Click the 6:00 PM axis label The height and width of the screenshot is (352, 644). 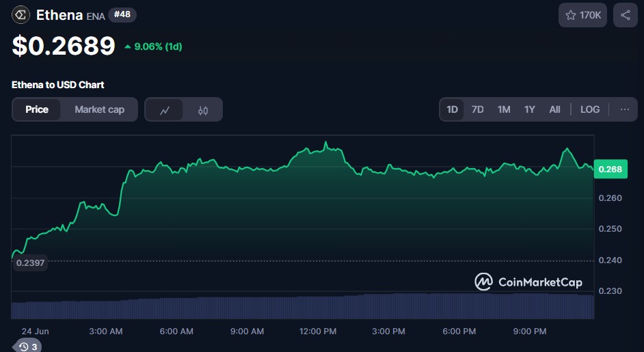[x=459, y=331]
